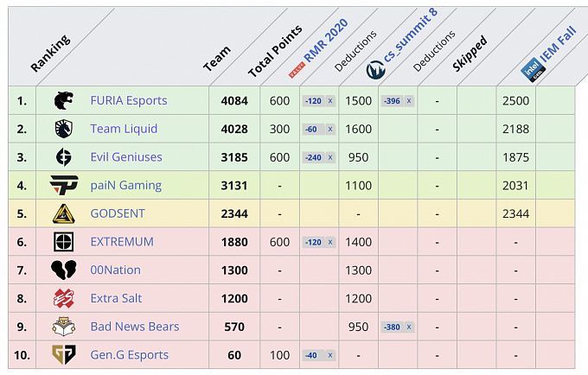
Task: Click Gen.G's -40 deduction badge
Action: click(318, 355)
